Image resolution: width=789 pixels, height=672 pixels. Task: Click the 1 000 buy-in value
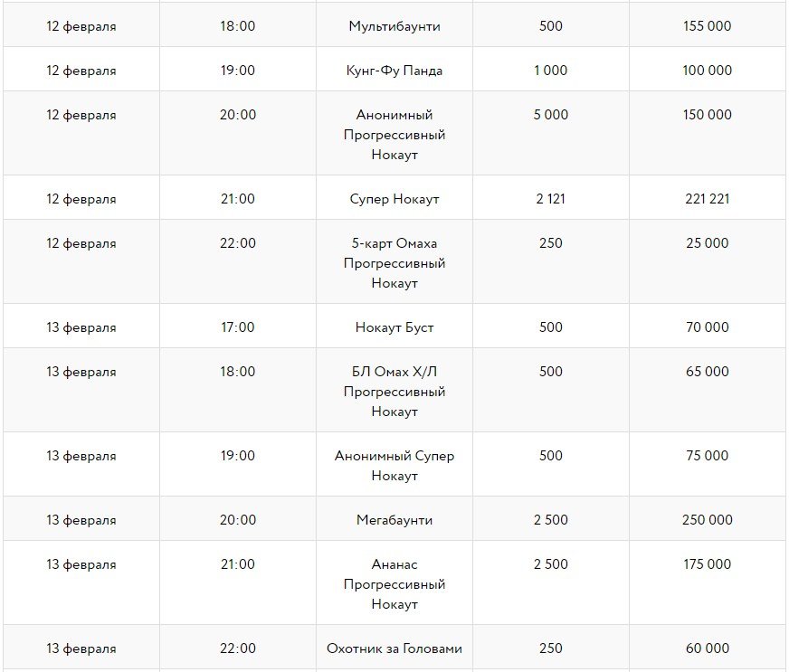click(550, 71)
